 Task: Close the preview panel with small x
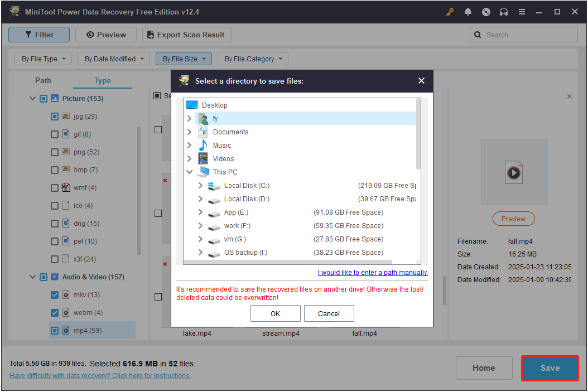click(x=569, y=96)
